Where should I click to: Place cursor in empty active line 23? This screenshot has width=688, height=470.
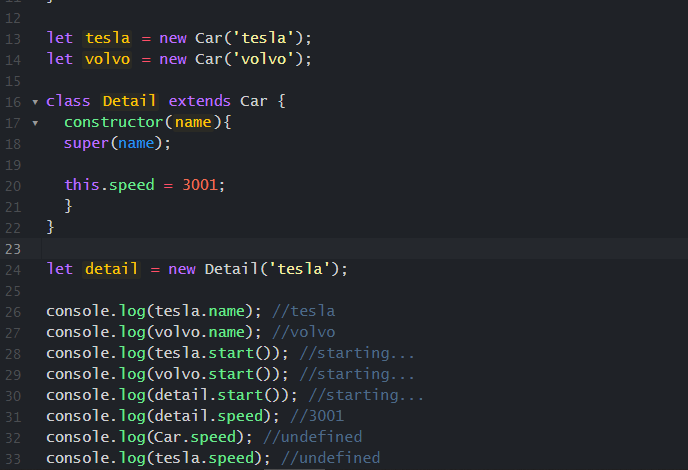[x=364, y=249]
